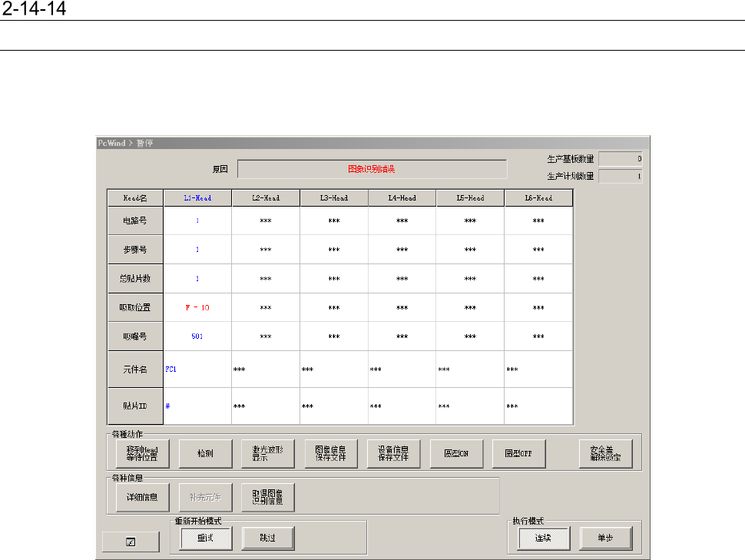745x560 pixels.
Task: Click the 吸嘴号 row header
Action: (x=135, y=336)
